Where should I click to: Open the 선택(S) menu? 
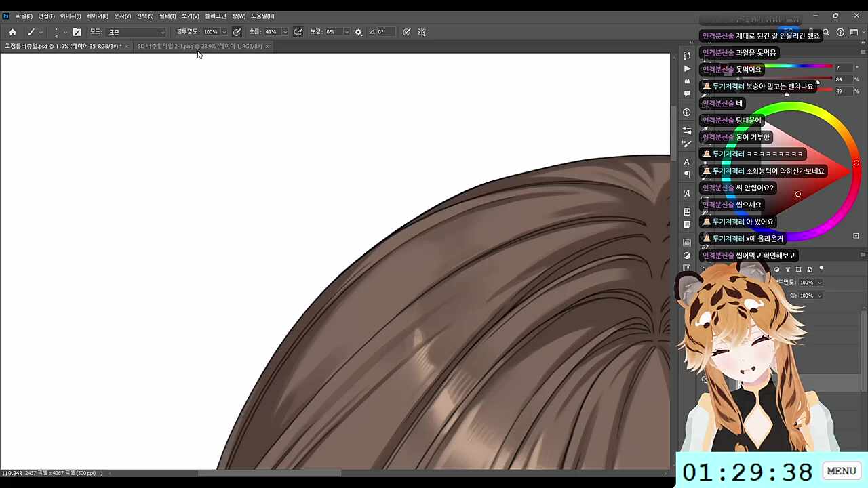pyautogui.click(x=145, y=16)
